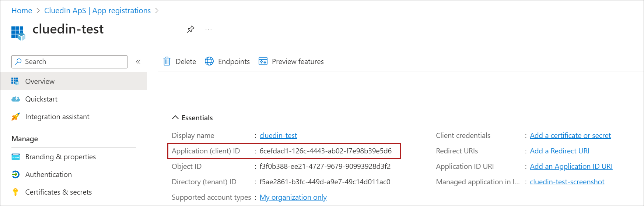The image size is (644, 206).
Task: Open My organization only link
Action: (x=293, y=197)
